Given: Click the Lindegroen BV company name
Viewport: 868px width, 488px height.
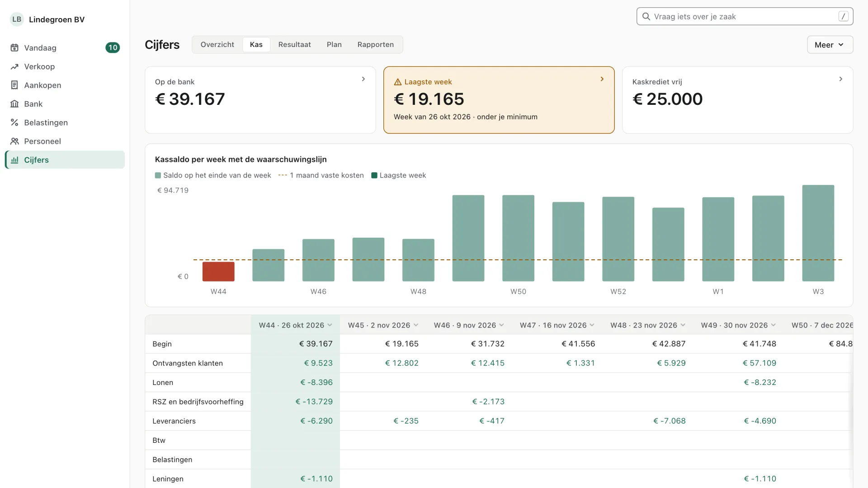Looking at the screenshot, I should (x=57, y=19).
